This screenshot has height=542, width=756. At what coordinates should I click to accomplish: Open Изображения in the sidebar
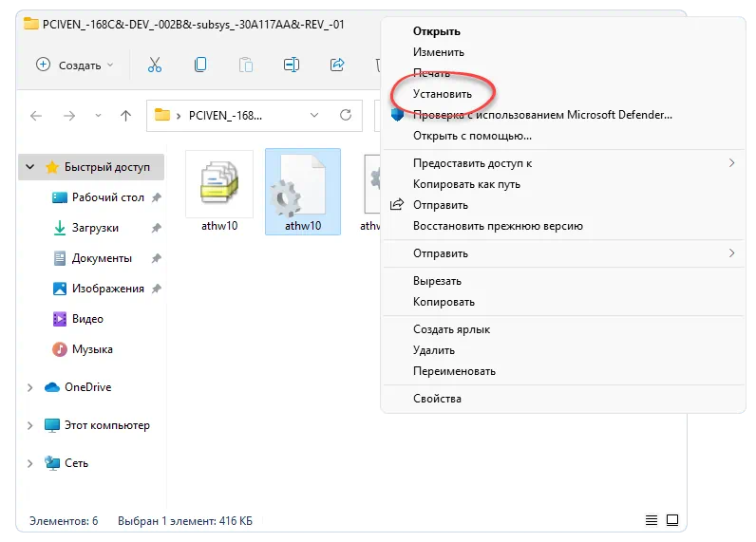click(108, 289)
